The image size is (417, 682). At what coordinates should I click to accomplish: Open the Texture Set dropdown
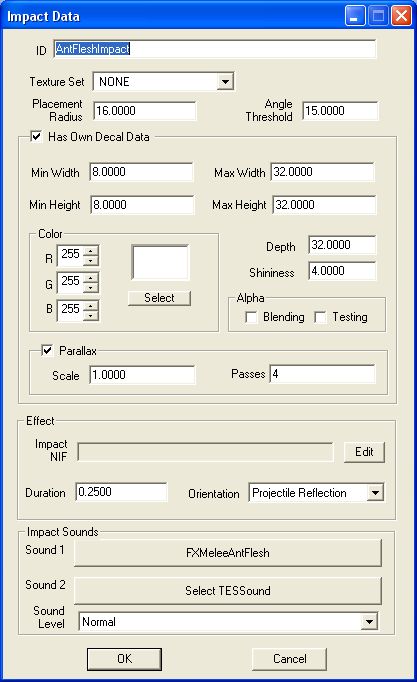(x=225, y=81)
